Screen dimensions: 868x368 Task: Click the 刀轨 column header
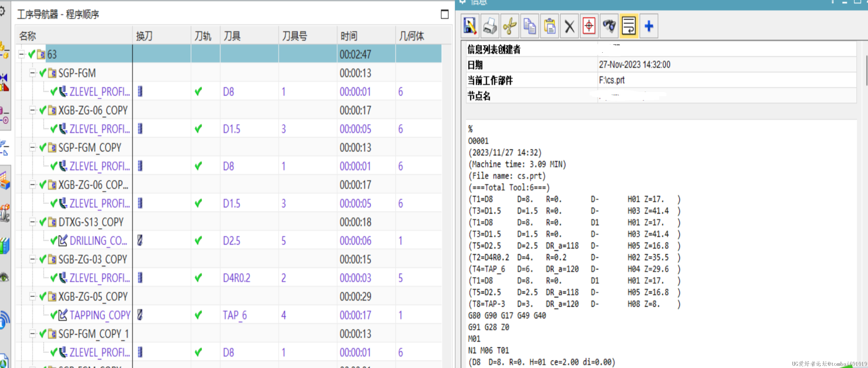click(206, 36)
